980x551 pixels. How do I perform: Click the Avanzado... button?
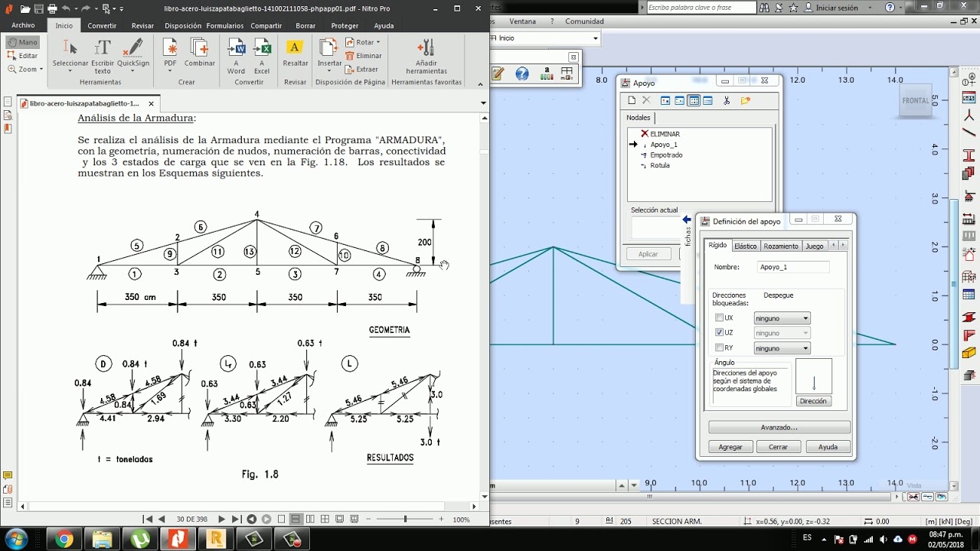779,427
